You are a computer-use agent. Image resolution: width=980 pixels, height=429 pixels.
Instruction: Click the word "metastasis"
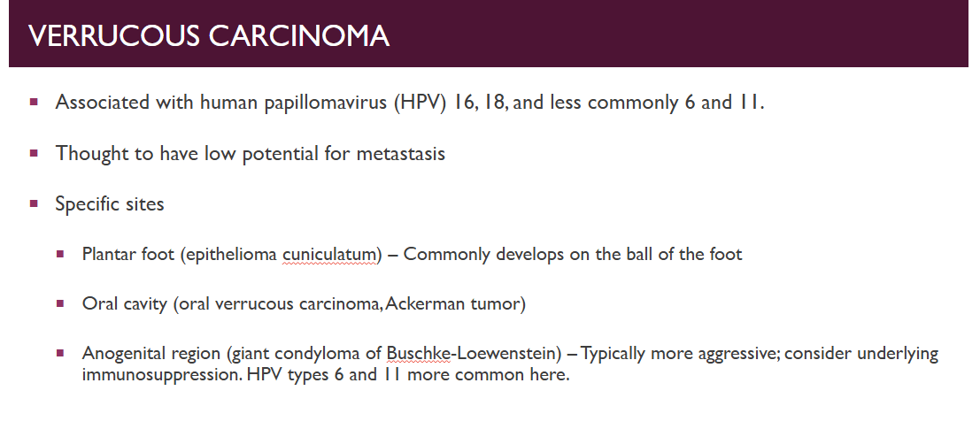point(401,153)
